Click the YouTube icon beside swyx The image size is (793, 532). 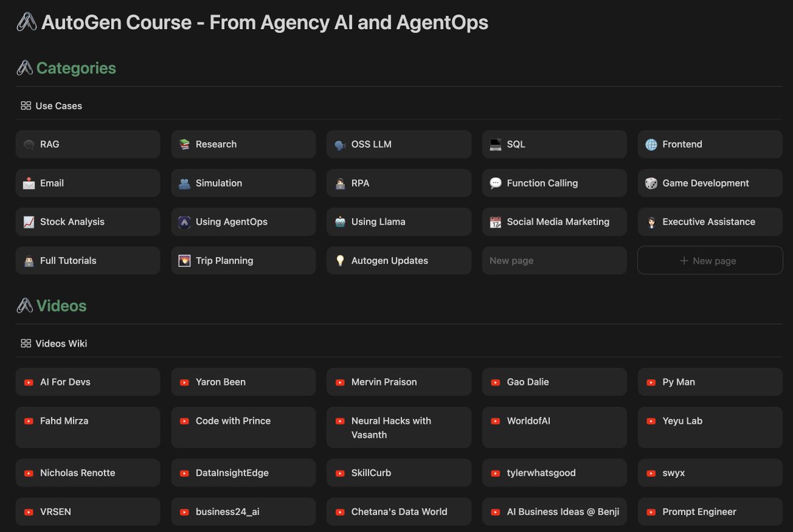click(x=651, y=473)
